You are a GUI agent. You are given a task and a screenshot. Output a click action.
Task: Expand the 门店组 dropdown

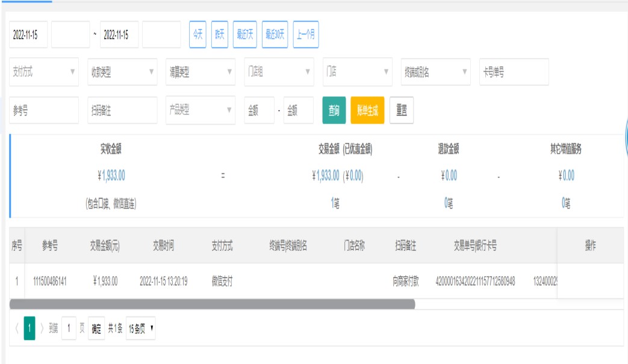click(x=279, y=72)
